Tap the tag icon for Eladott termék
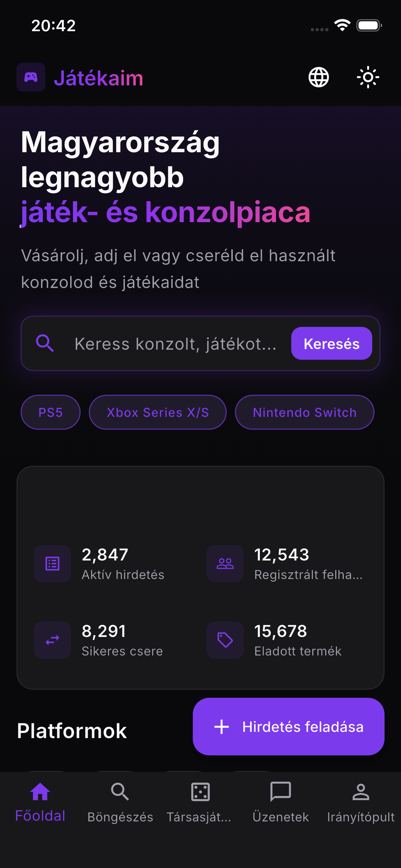 tap(225, 640)
